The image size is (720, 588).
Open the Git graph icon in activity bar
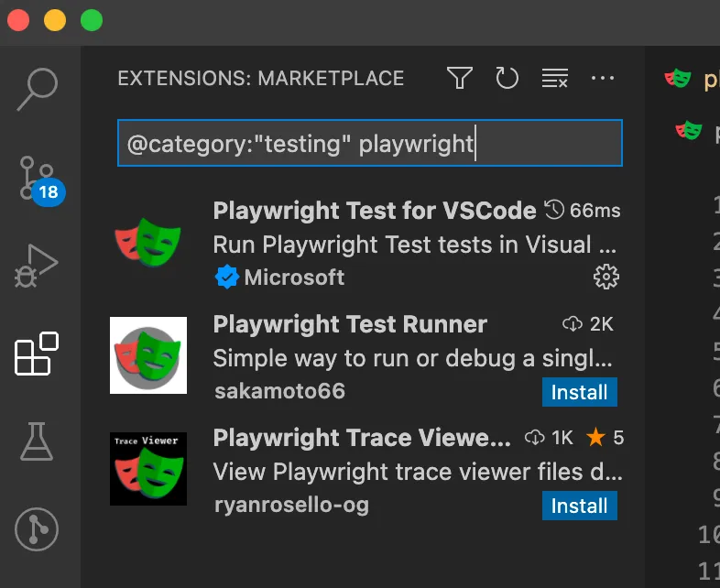[x=38, y=530]
